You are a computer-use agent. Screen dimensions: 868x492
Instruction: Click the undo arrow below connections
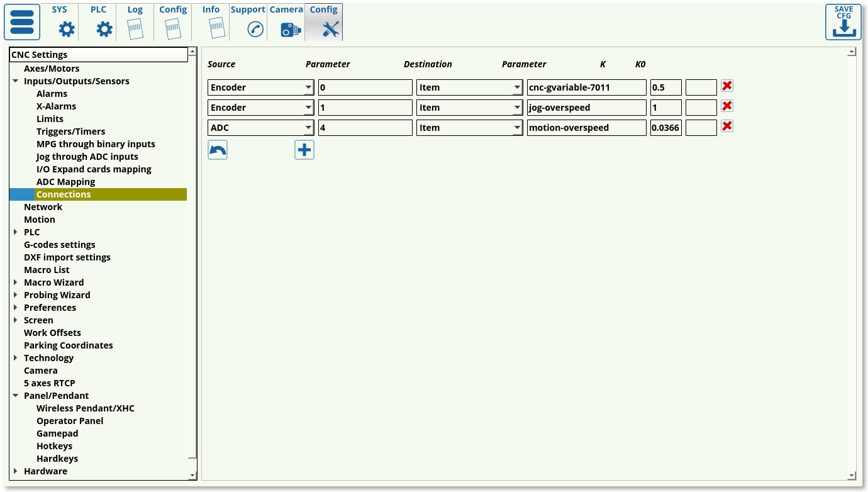218,150
